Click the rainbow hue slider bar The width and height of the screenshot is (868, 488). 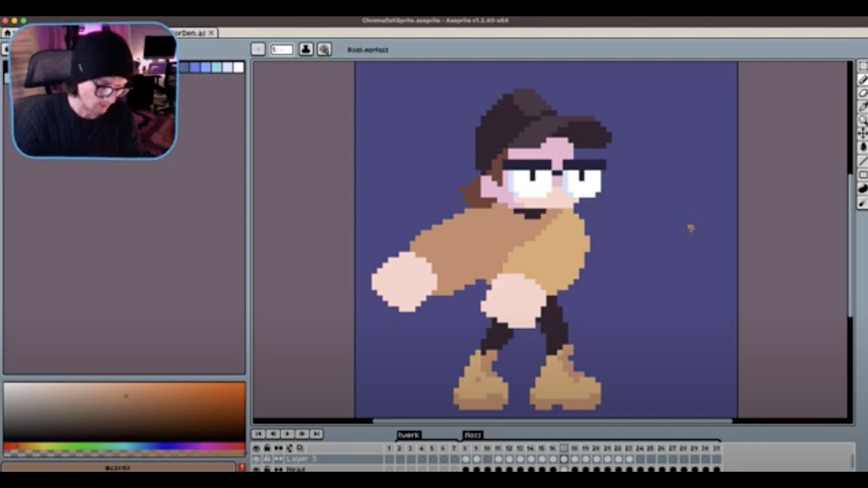tap(124, 447)
